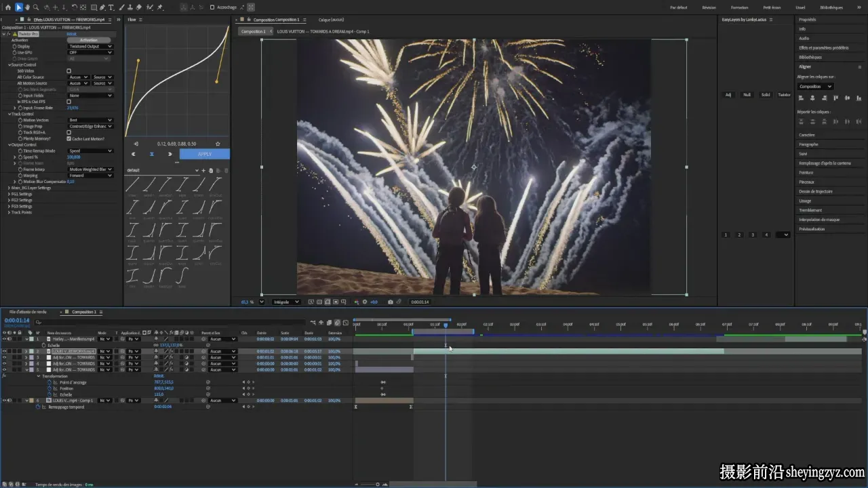Go to the Home screen icon
The width and height of the screenshot is (868, 488).
click(9, 7)
